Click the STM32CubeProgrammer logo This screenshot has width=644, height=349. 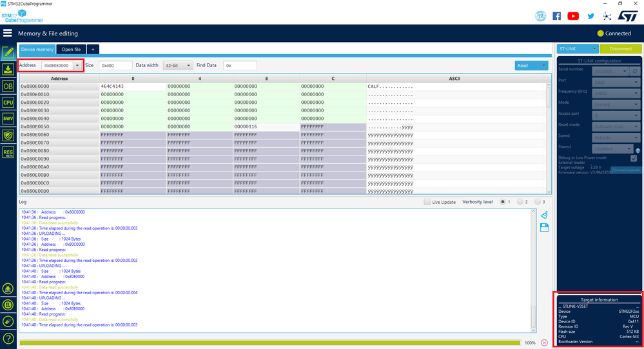point(22,16)
